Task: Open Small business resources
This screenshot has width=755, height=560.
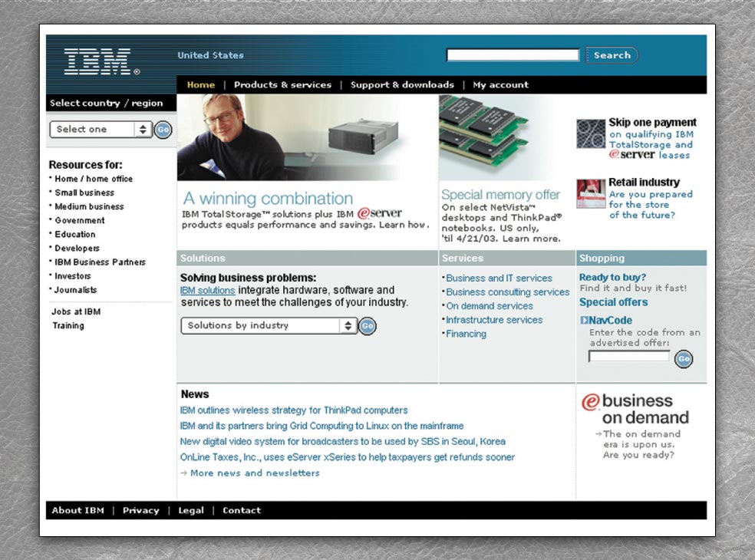Action: 84,193
